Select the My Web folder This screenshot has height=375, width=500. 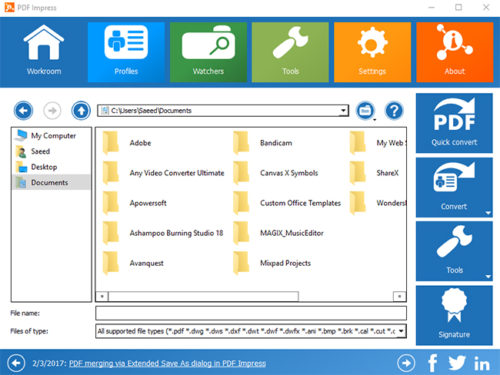[x=378, y=143]
